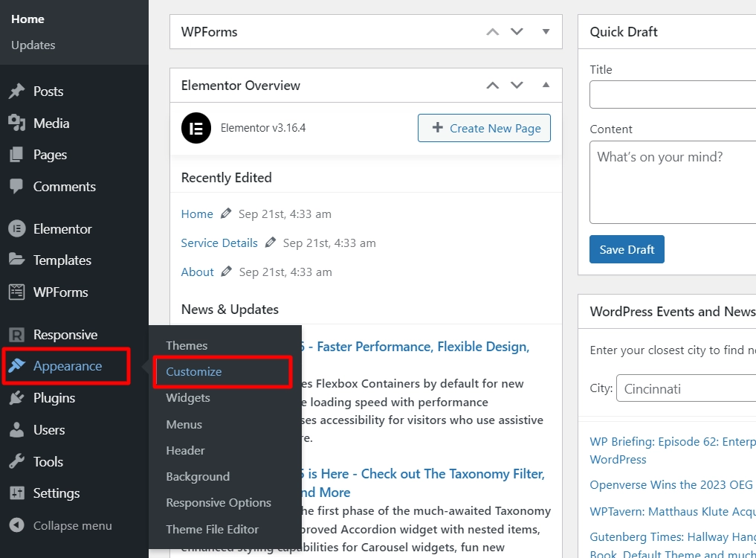Open WPTavern Matthaus Klute news link

point(673,511)
